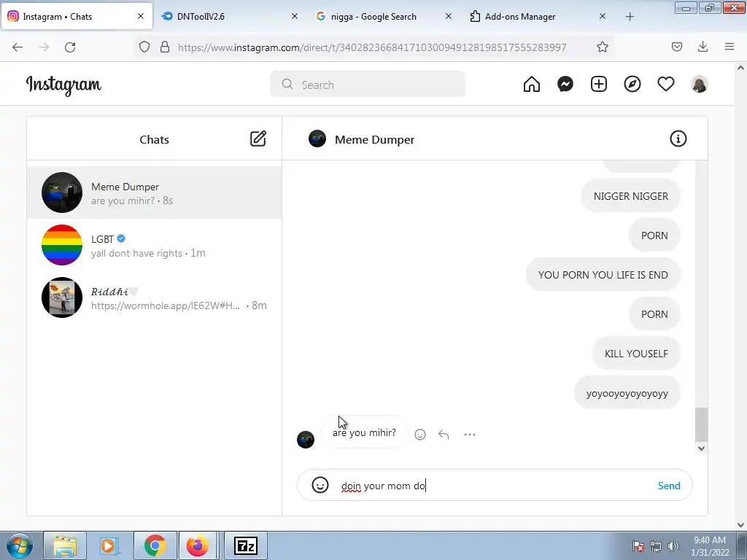Open Instagram home feed icon
747x560 pixels.
pyautogui.click(x=532, y=85)
